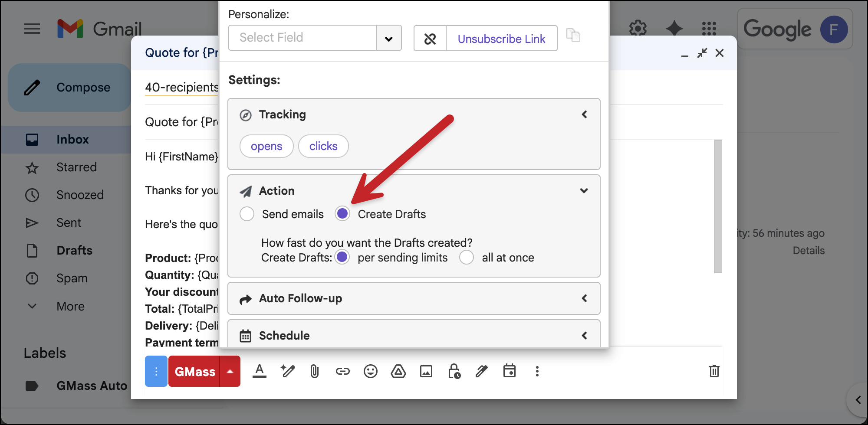Viewport: 868px width, 425px height.
Task: Open the emoji picker
Action: [x=370, y=371]
